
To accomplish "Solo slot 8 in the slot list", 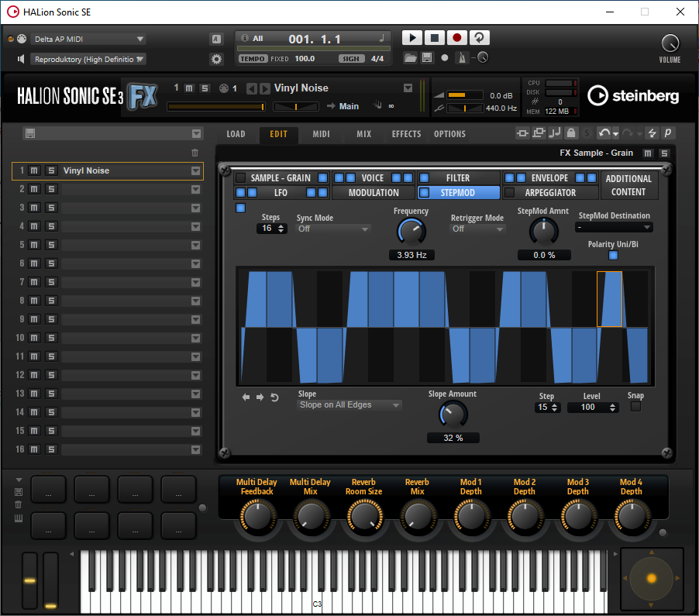I will click(51, 301).
